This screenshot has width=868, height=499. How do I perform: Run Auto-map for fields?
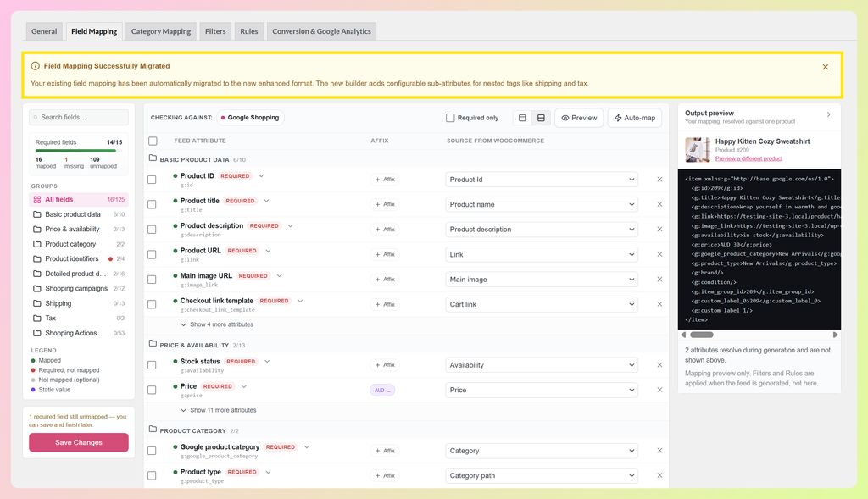click(634, 118)
